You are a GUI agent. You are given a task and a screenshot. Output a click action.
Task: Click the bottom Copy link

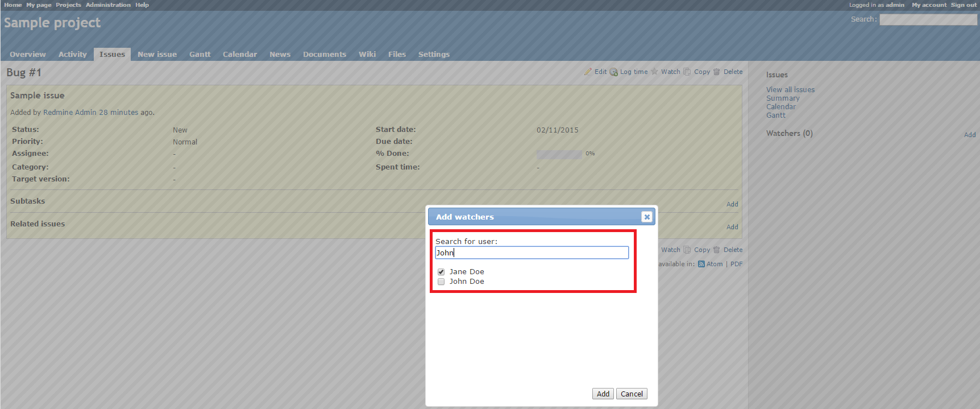[x=702, y=250]
